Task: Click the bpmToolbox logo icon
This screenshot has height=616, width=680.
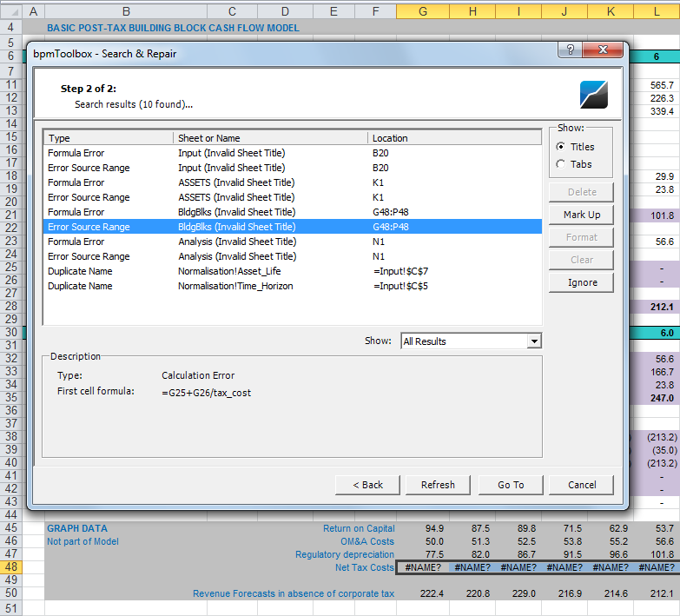Action: (x=594, y=95)
